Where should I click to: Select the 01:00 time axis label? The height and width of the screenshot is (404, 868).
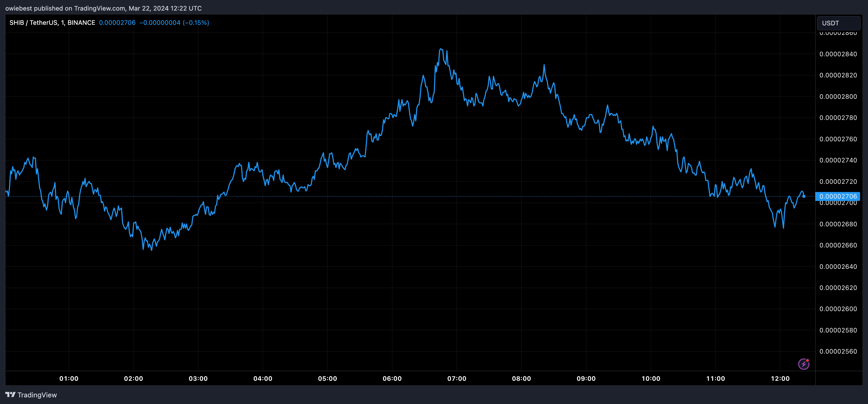pyautogui.click(x=69, y=378)
